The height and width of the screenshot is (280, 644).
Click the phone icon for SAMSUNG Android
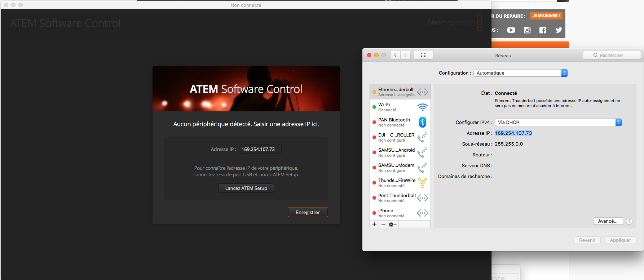[x=422, y=152]
